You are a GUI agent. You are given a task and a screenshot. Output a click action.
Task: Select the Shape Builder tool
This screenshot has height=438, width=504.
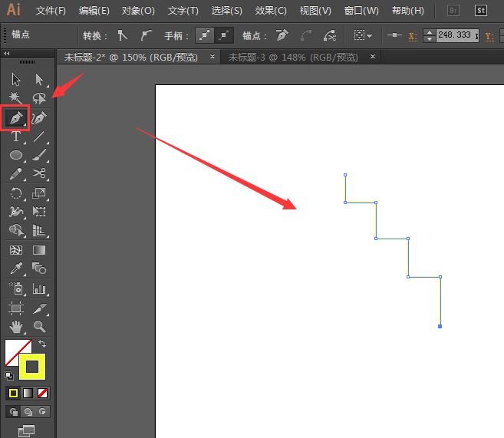[x=16, y=230]
